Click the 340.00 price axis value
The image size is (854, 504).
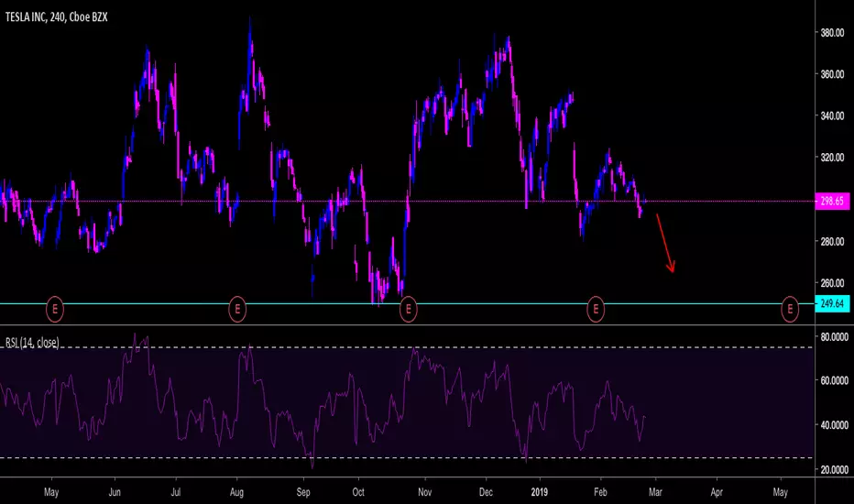click(x=832, y=115)
